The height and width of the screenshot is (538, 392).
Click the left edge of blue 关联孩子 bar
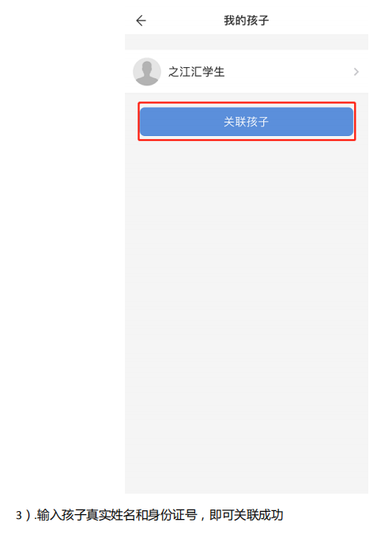point(144,122)
